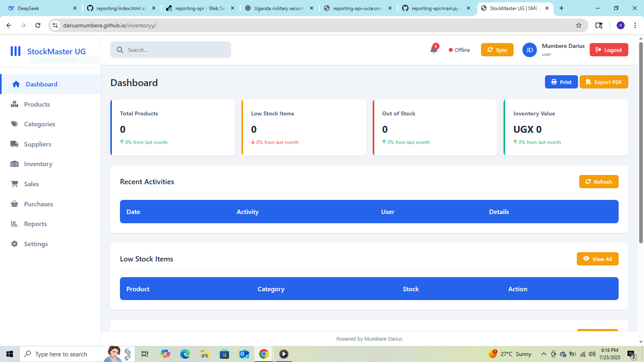Click the Inventory warehouse icon in sidebar
The image size is (644, 362).
click(14, 164)
